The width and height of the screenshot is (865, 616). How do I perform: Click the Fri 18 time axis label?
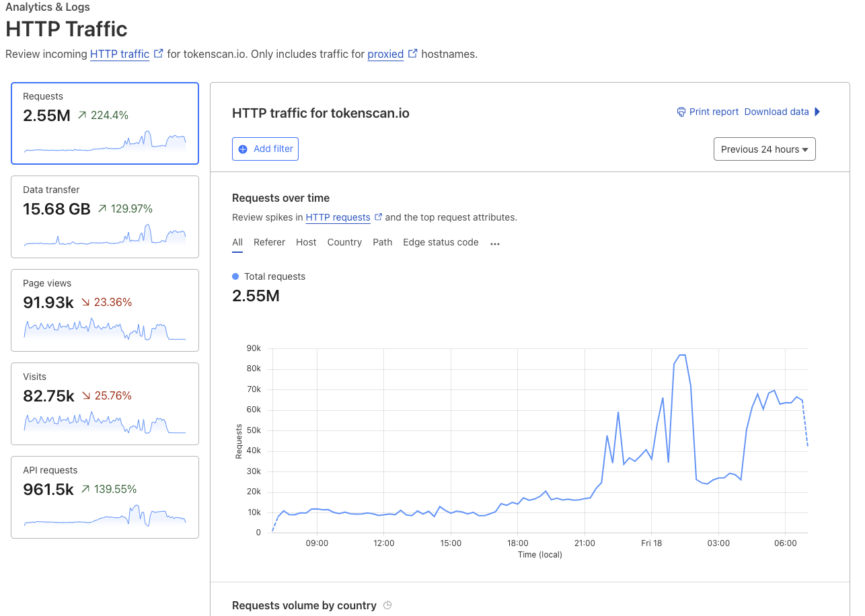651,543
